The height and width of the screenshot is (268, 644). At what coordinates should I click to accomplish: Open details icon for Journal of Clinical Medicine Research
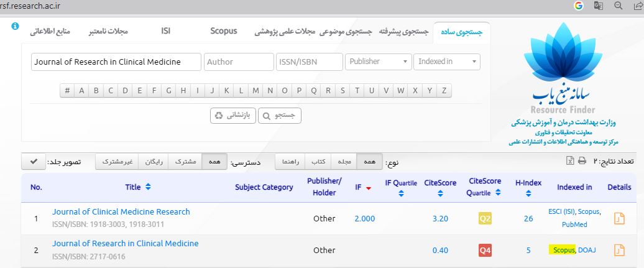click(x=619, y=218)
